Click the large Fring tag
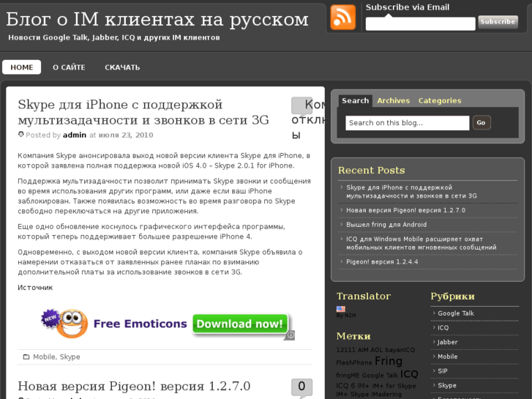532x399 pixels. coord(389,362)
